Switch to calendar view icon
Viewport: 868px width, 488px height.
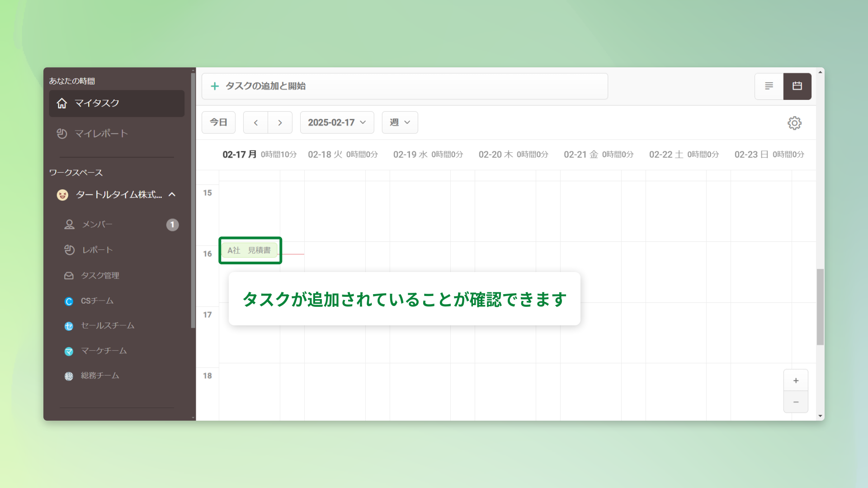(x=797, y=86)
